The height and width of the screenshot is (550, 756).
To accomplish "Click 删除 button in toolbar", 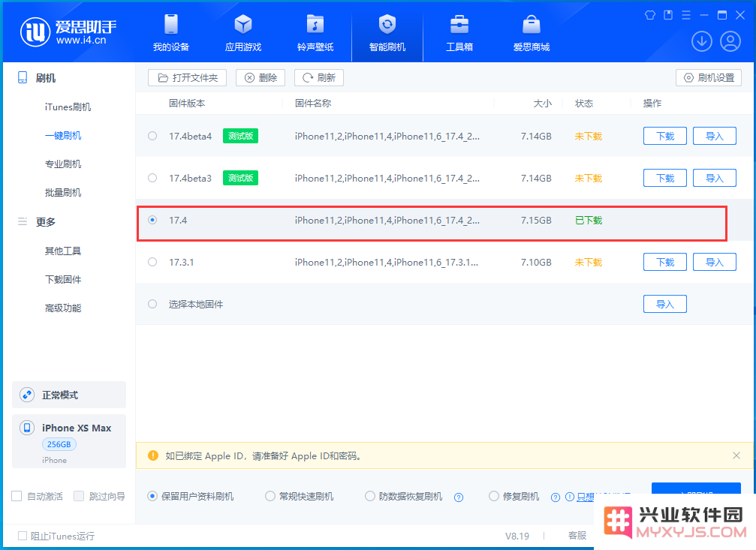I will tap(261, 77).
